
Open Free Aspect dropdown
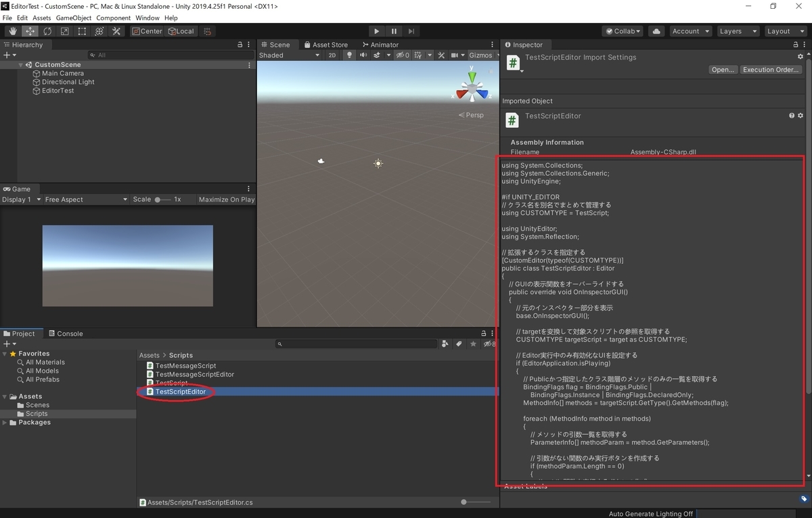coord(86,199)
